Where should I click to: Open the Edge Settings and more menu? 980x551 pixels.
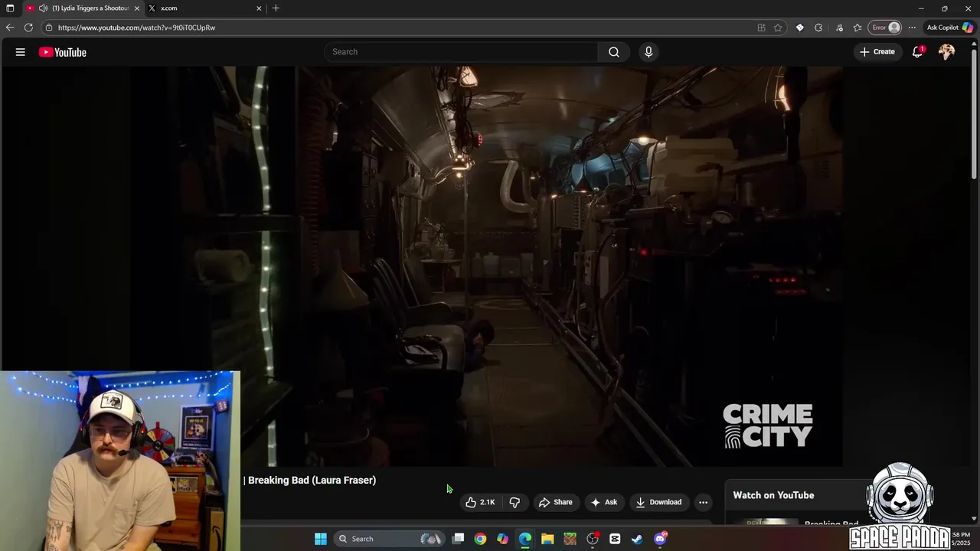click(912, 28)
